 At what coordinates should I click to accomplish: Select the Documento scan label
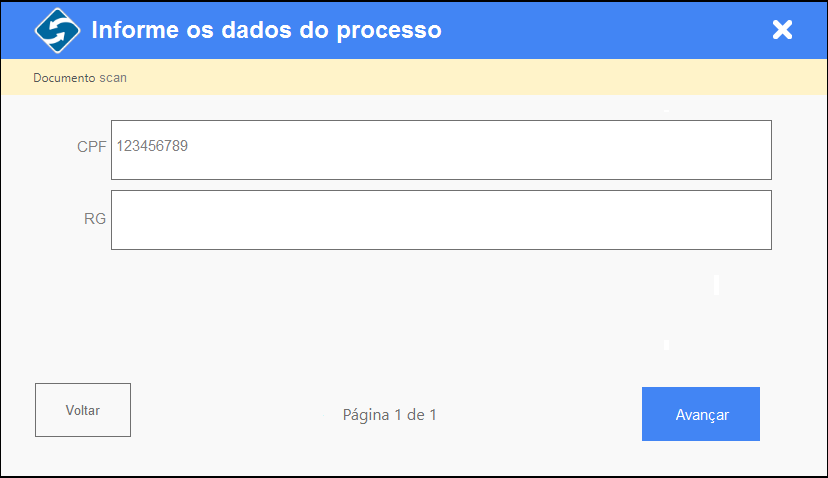coord(80,78)
